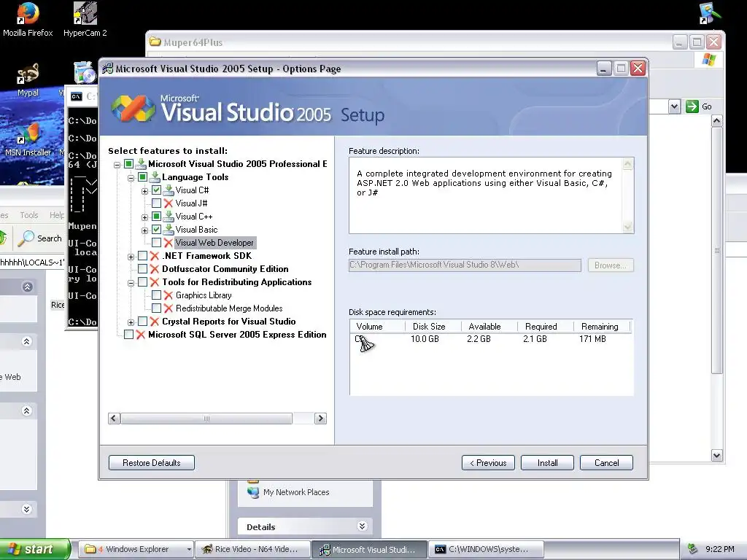
Task: Enable Microsoft SQL Server 2005 Express Edition checkbox
Action: [x=128, y=335]
